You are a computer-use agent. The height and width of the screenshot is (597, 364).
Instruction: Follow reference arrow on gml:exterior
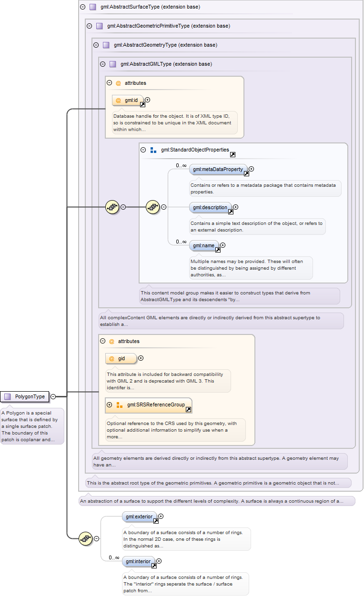pyautogui.click(x=156, y=521)
